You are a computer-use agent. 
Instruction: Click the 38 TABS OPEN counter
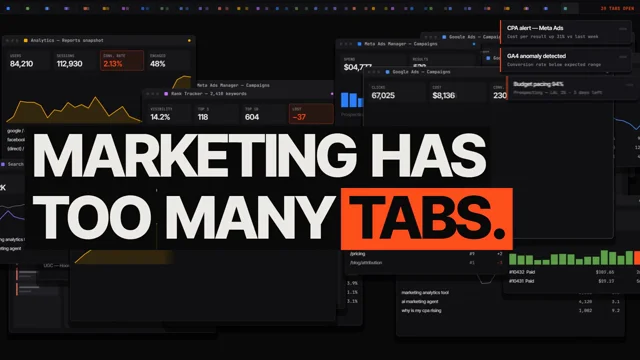[617, 8]
